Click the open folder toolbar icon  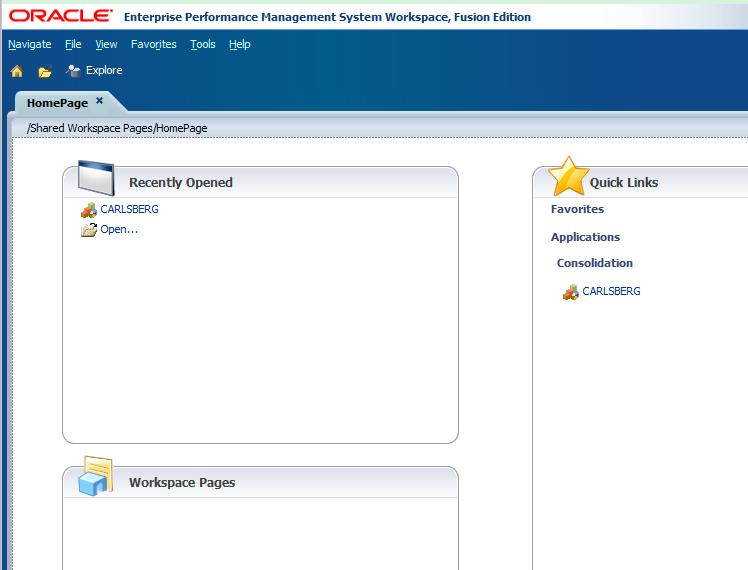[x=45, y=72]
